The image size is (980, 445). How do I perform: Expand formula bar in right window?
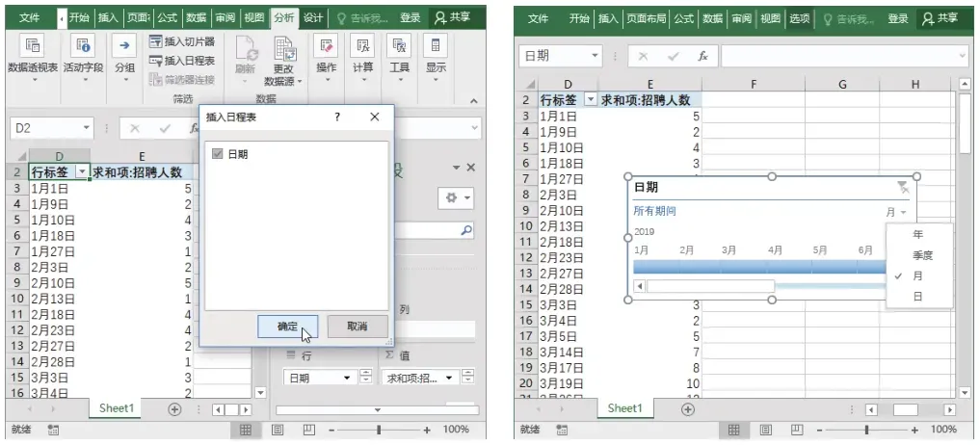963,56
